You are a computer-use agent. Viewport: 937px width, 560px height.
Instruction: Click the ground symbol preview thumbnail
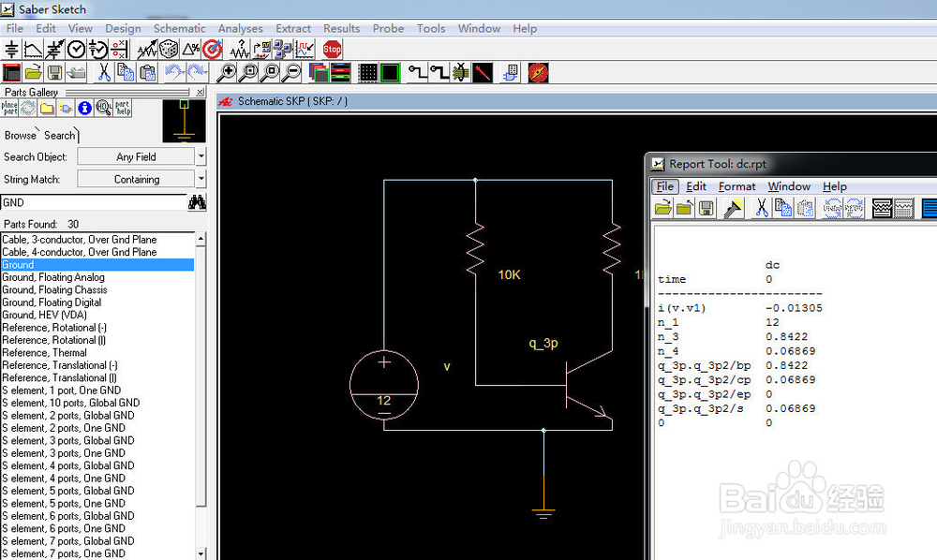tap(184, 121)
